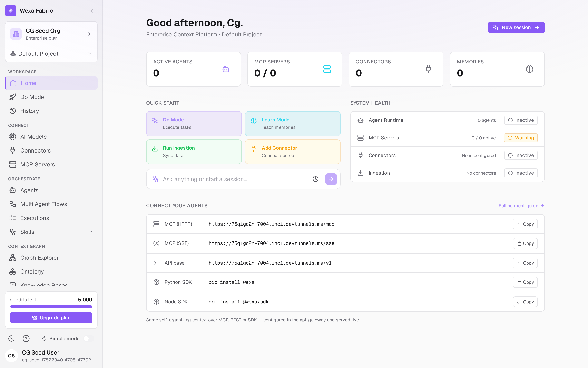Click the sparkle icon in ask box

coord(156,179)
